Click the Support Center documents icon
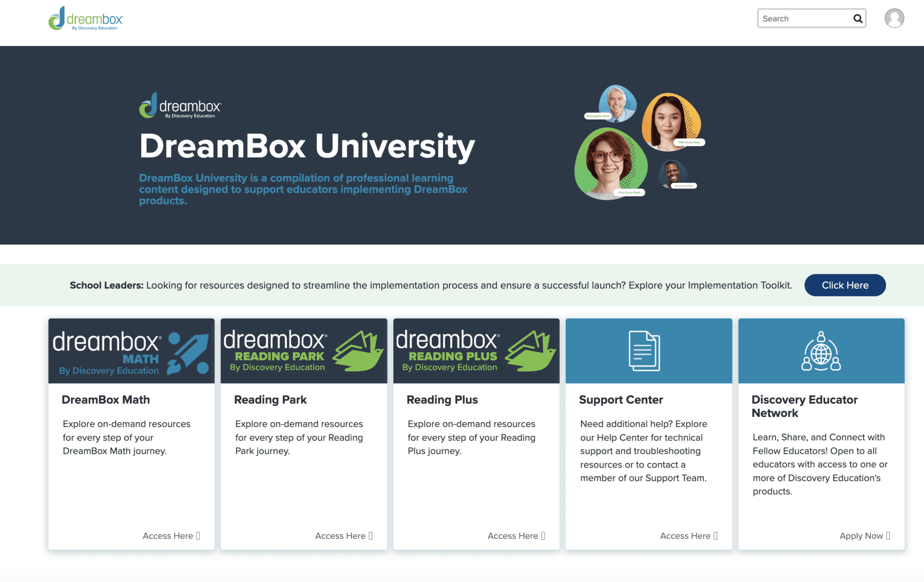 [x=645, y=351]
